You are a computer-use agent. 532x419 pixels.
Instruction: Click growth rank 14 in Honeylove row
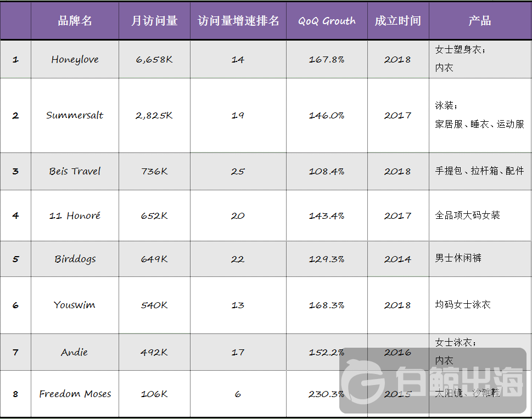click(238, 60)
